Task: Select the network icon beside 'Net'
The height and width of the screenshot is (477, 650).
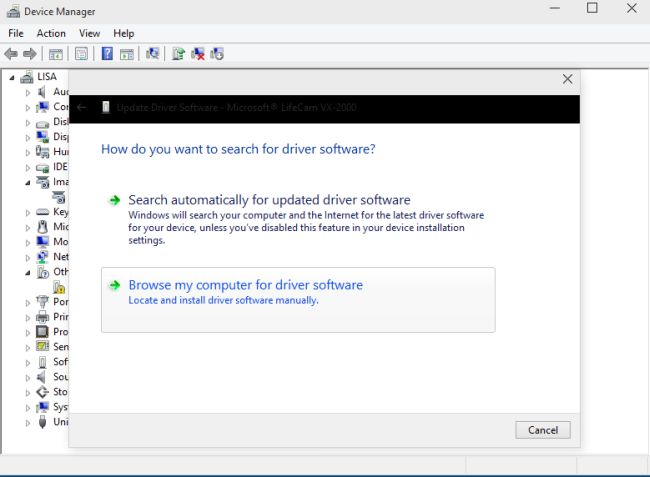Action: click(42, 257)
